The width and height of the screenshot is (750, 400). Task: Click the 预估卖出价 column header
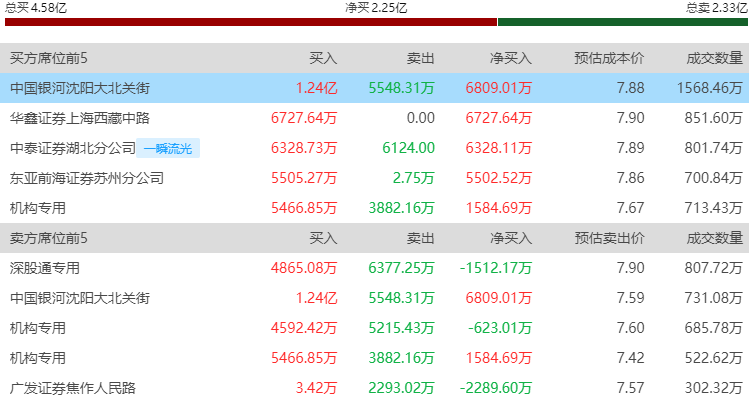click(x=609, y=238)
